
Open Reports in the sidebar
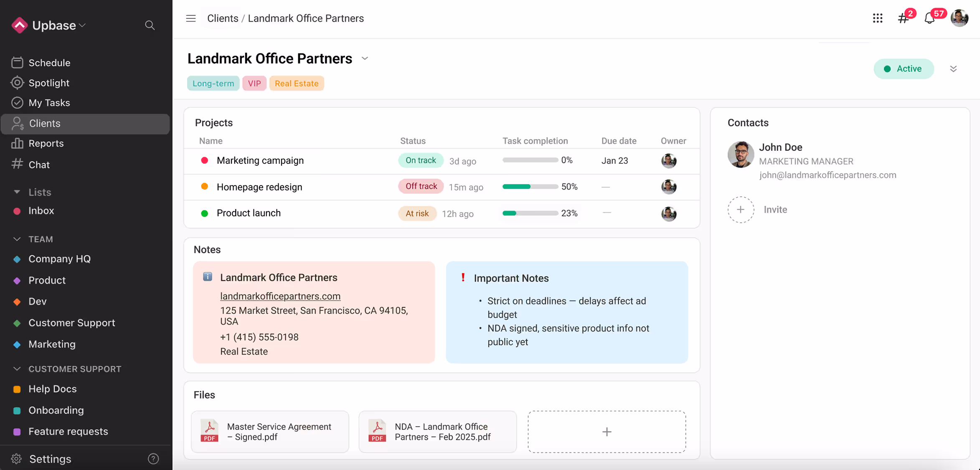click(46, 143)
